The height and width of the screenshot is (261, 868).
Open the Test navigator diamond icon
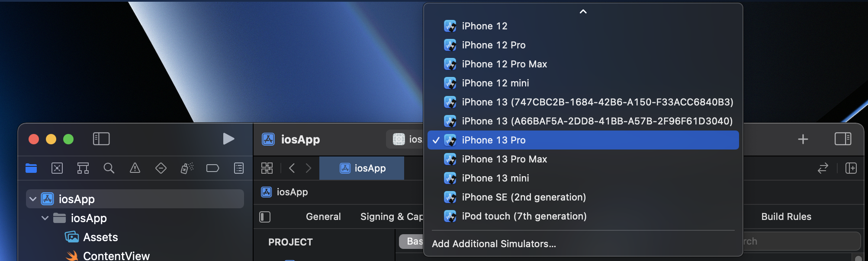pyautogui.click(x=161, y=168)
